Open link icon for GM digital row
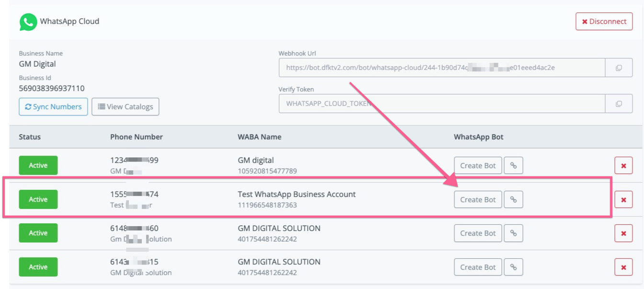This screenshot has height=289, width=644. pos(513,165)
